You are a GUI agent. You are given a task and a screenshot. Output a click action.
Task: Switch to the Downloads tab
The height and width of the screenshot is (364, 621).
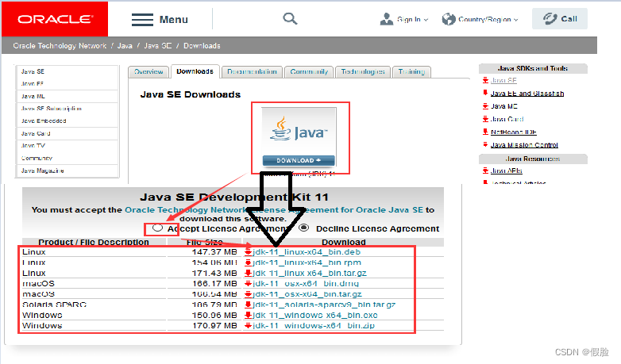coord(195,71)
